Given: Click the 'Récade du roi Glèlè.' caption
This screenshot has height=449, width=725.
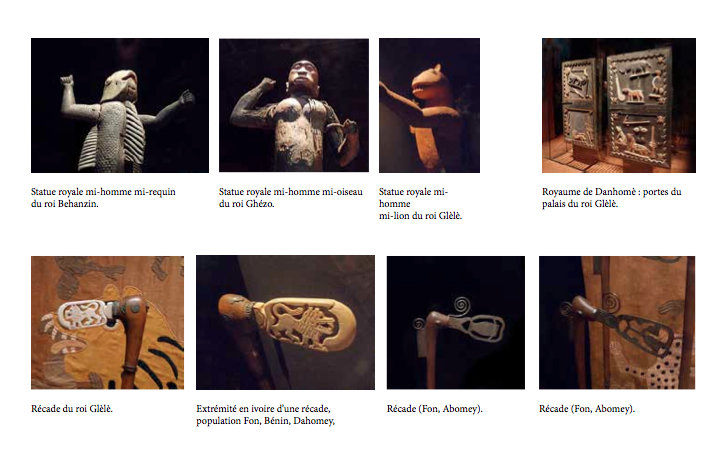Looking at the screenshot, I should point(72,409).
